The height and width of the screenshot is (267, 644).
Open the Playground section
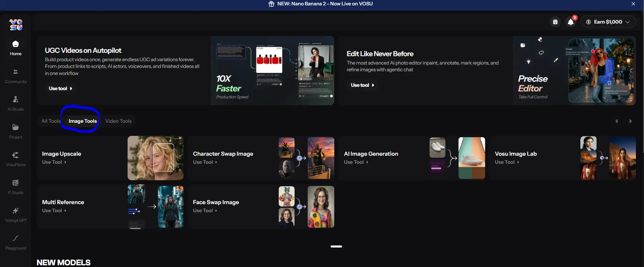[15, 243]
